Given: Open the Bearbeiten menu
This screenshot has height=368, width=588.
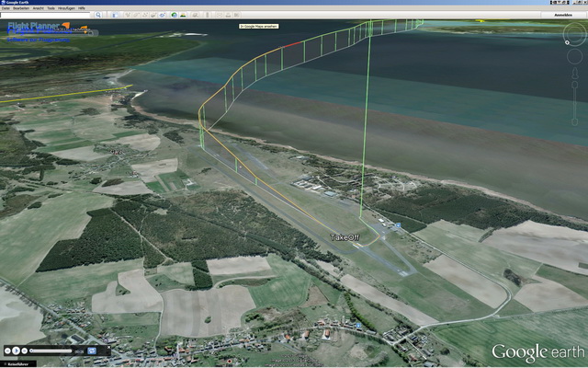Looking at the screenshot, I should (22, 7).
